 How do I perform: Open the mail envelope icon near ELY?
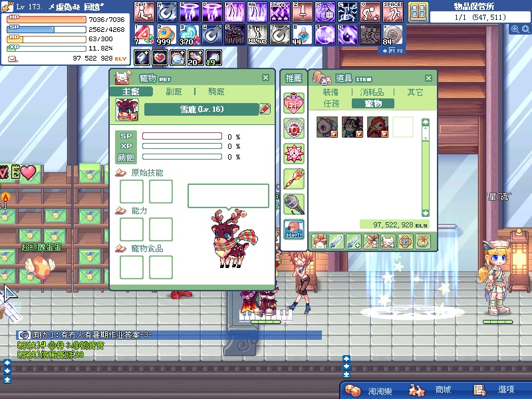[x=12, y=59]
